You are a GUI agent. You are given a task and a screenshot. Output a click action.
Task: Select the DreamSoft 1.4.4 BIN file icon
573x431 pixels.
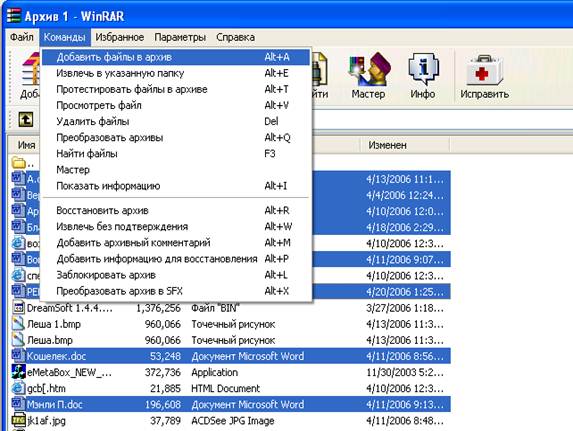[x=18, y=307]
